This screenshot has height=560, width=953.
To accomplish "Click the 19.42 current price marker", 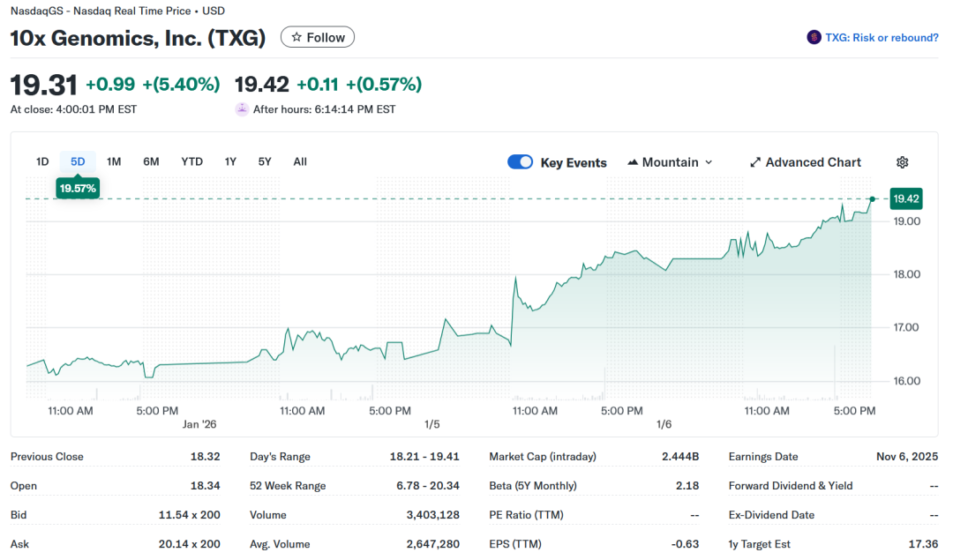I will click(x=906, y=199).
